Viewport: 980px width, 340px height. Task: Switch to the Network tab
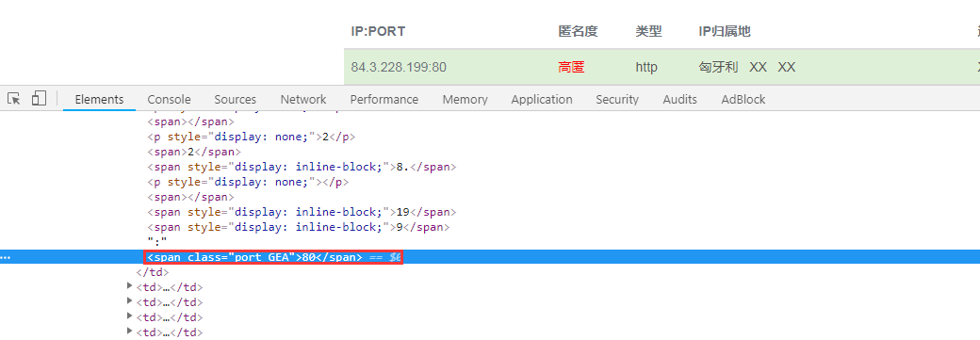pyautogui.click(x=303, y=100)
